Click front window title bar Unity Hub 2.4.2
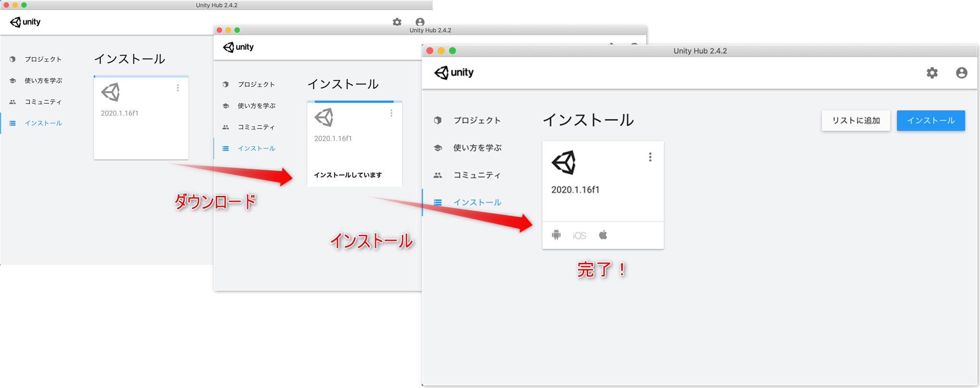 pyautogui.click(x=700, y=51)
